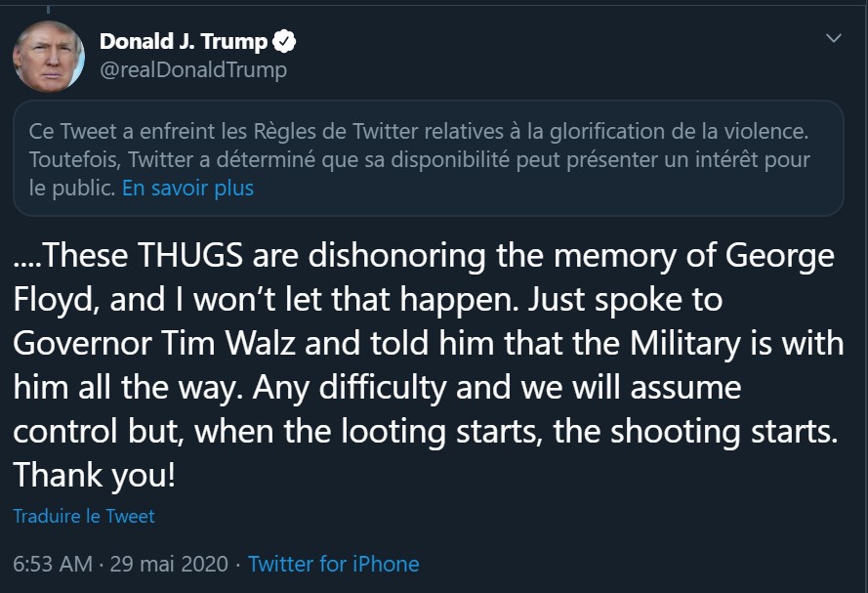Viewport: 868px width, 593px height.
Task: Click the Donald J. Trump display name
Action: pos(183,42)
